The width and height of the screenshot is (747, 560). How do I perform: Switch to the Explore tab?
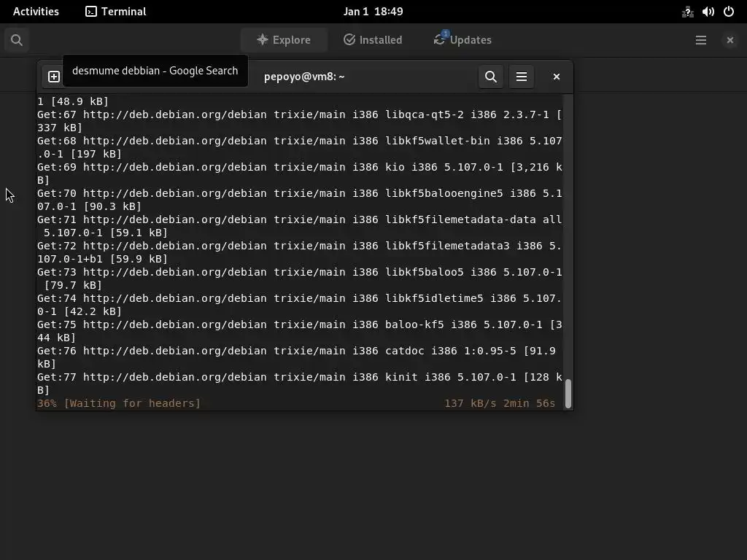coord(284,40)
